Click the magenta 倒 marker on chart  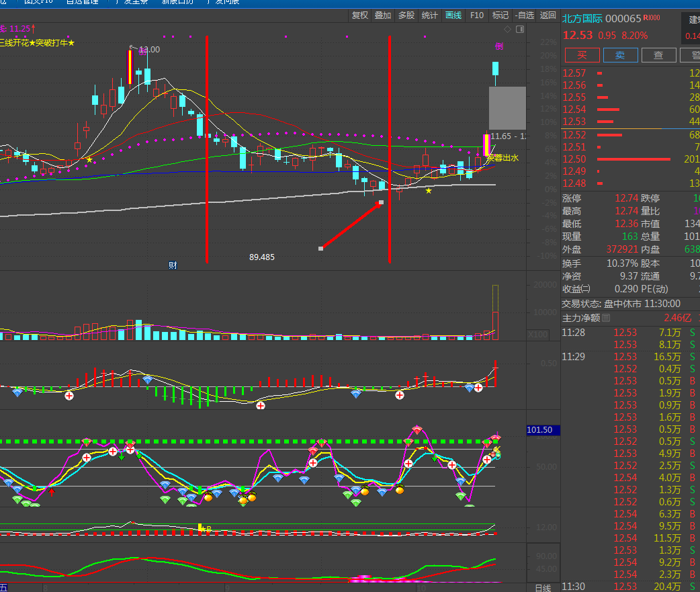499,46
